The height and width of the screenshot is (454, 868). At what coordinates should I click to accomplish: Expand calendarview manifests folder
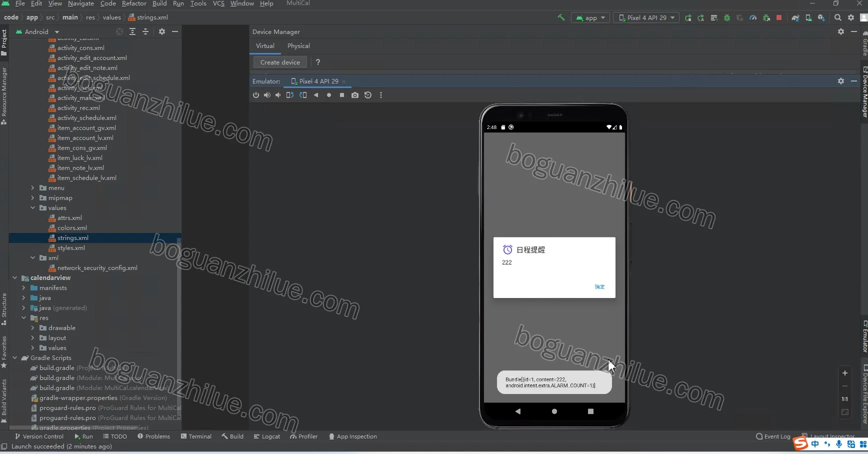coord(24,288)
